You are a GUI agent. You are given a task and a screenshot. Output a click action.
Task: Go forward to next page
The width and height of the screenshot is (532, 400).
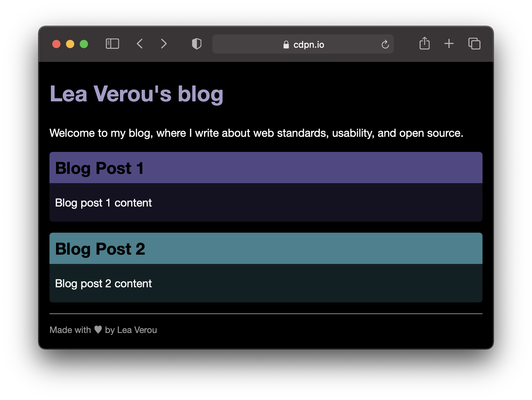(164, 44)
